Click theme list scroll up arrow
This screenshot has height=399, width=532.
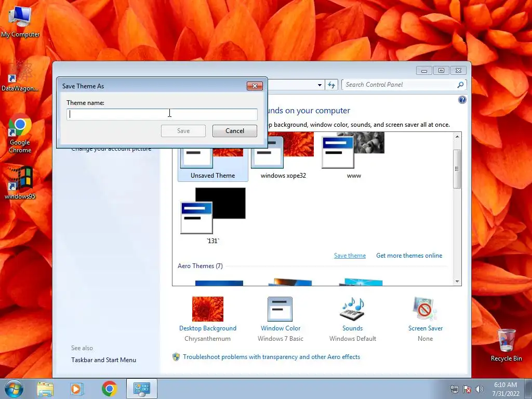pyautogui.click(x=457, y=137)
